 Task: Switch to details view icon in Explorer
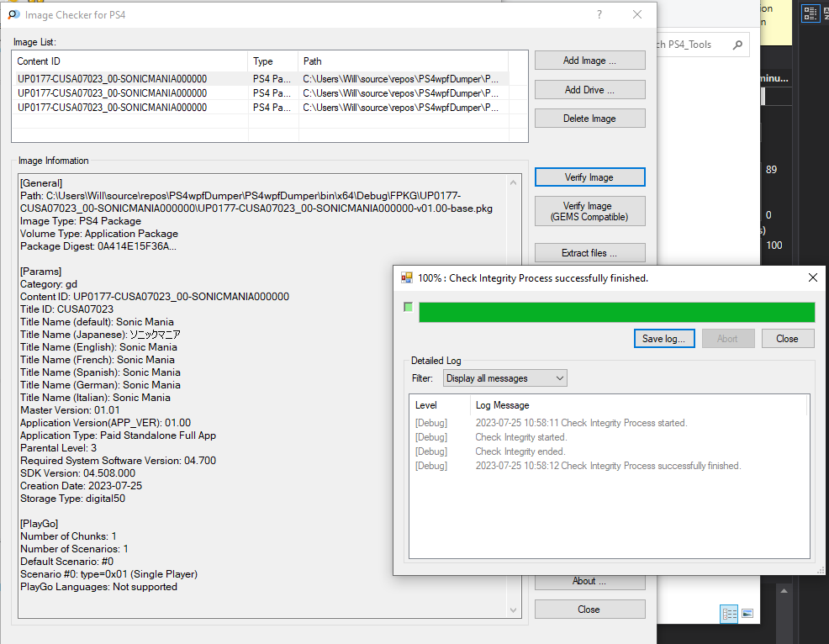pos(729,614)
